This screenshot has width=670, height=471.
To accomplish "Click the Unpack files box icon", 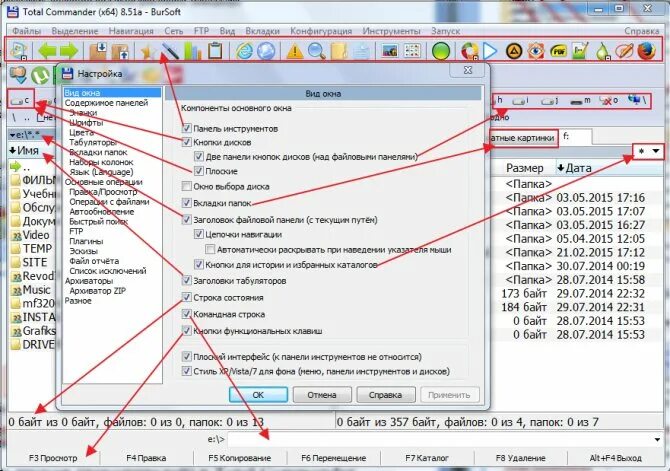I will [120, 52].
